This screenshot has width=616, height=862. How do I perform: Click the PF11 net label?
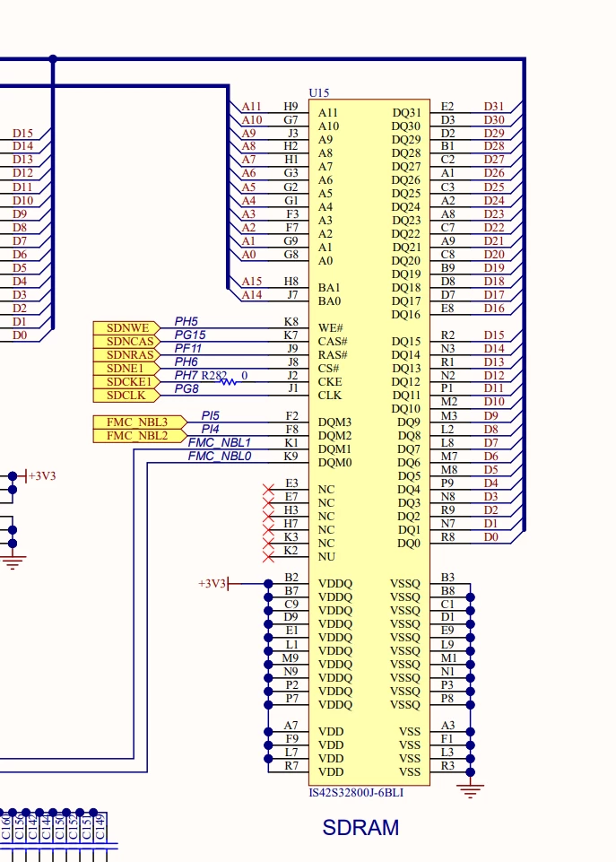click(x=188, y=348)
